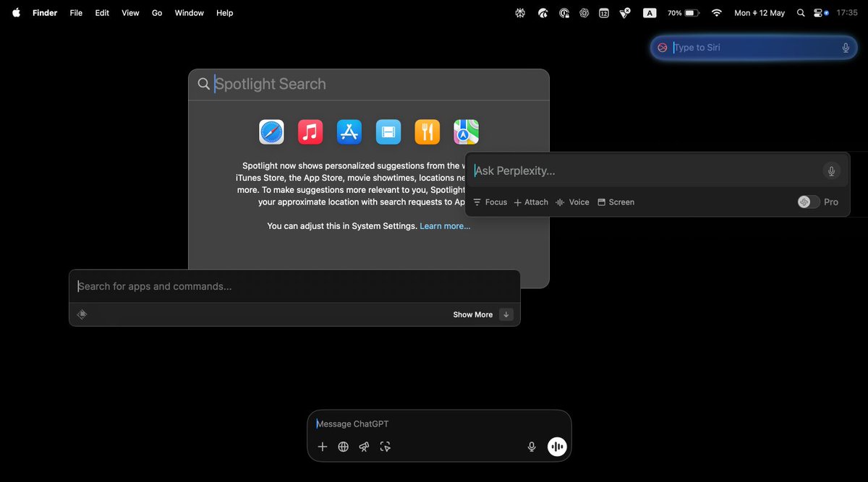Image resolution: width=868 pixels, height=482 pixels.
Task: Click the plus icon in ChatGPT bar
Action: click(323, 447)
